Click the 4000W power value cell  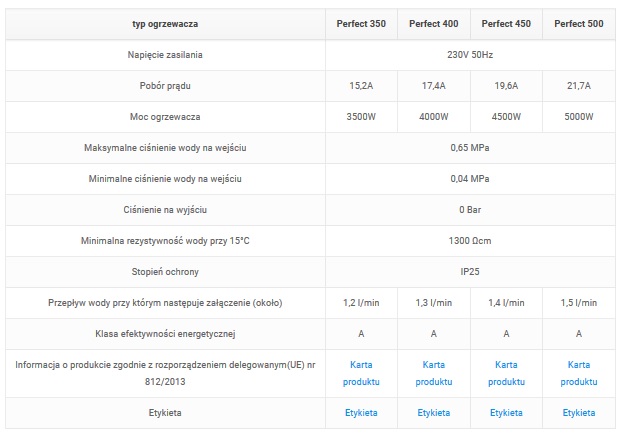(x=434, y=117)
